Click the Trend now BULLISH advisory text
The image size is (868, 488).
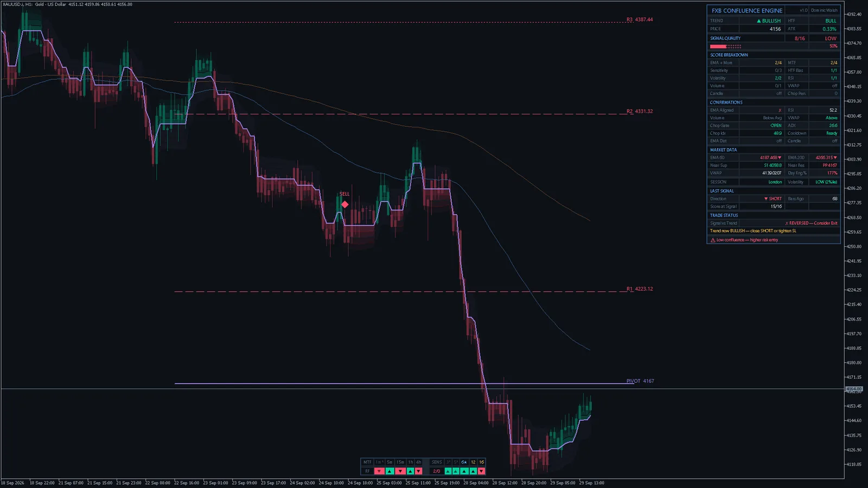click(753, 231)
